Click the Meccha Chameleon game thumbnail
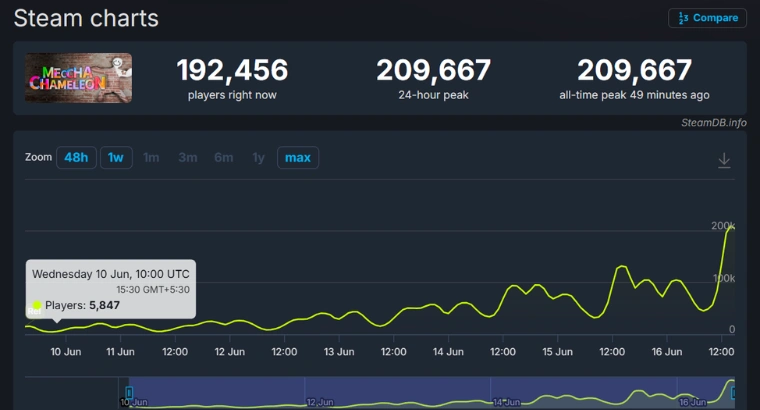 79,78
